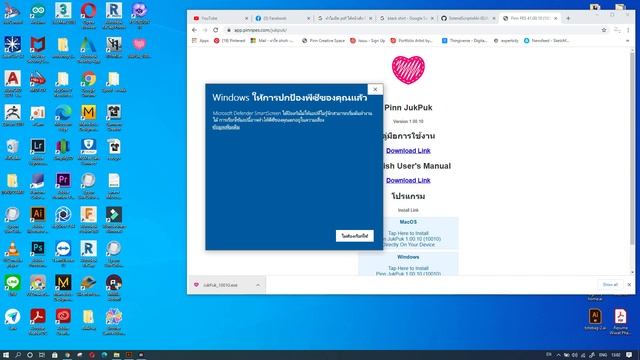Open the downloaded JukPuk exe file

coord(220,285)
